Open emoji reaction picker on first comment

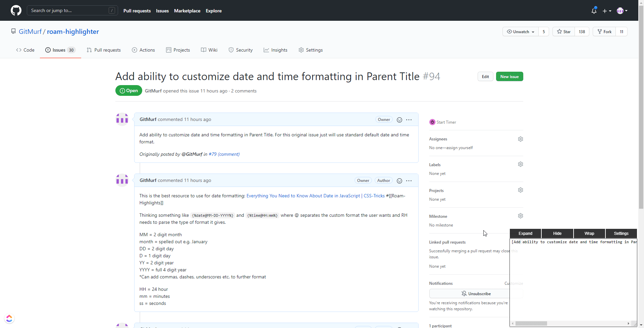[399, 120]
